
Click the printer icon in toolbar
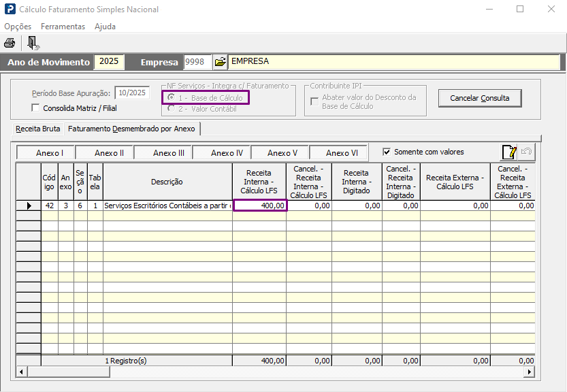point(10,43)
